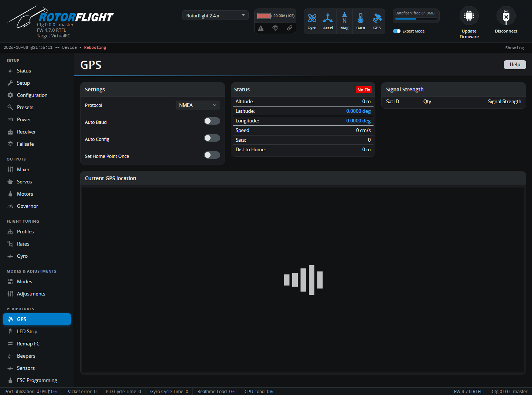The image size is (532, 395).
Task: Open the Configuration tab in sidebar
Action: (37, 95)
